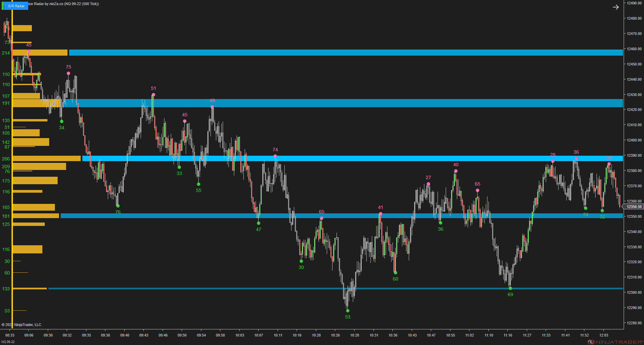This screenshot has height=345, width=644.
Task: Click the 10:03 label on time axis
Action: coord(240,335)
